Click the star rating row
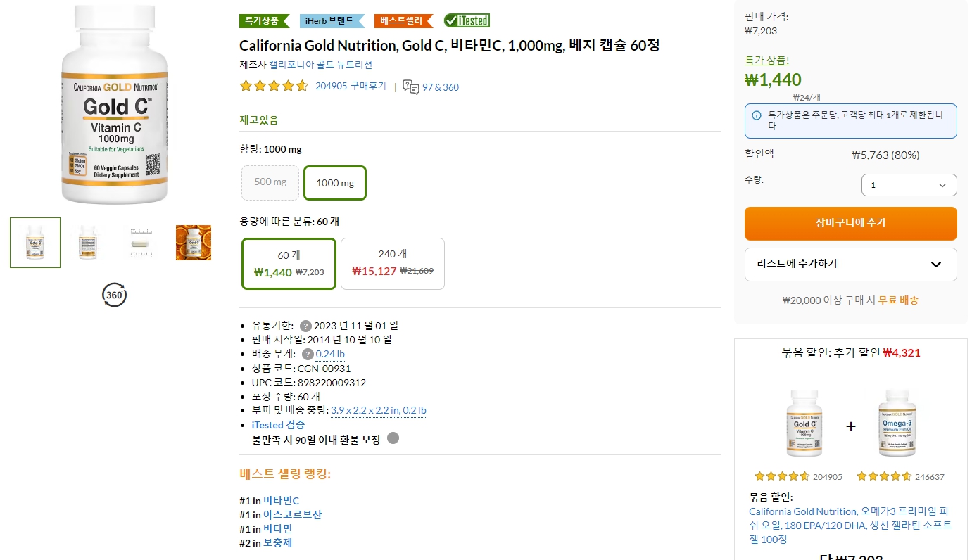The height and width of the screenshot is (560, 972). click(x=273, y=85)
